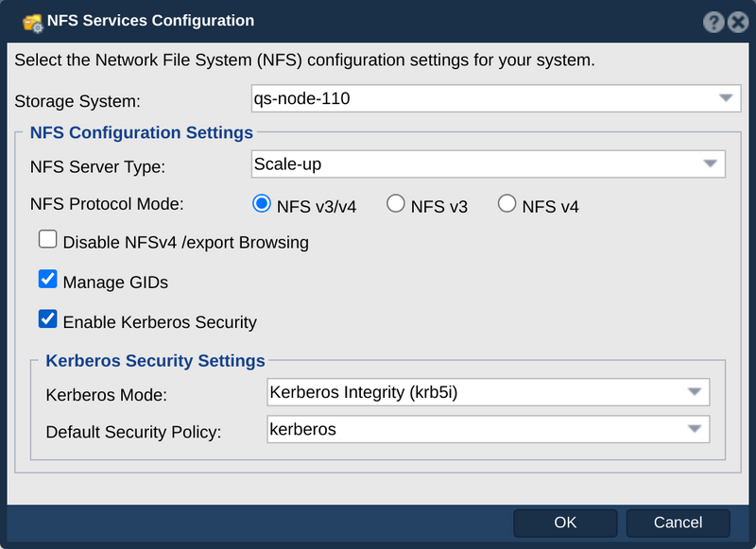The image size is (756, 549).
Task: Uncheck the Manage GIDs checkbox
Action: (x=48, y=279)
